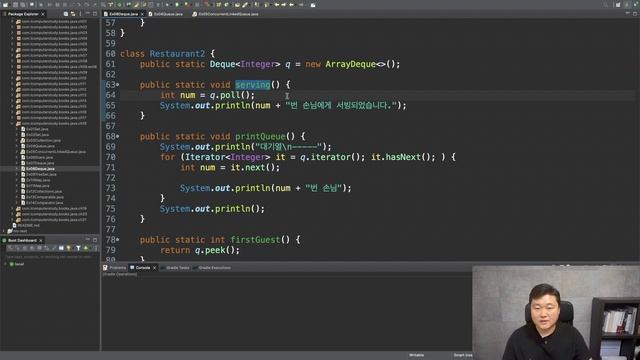Select the Boot Dashboard tab

pyautogui.click(x=22, y=240)
